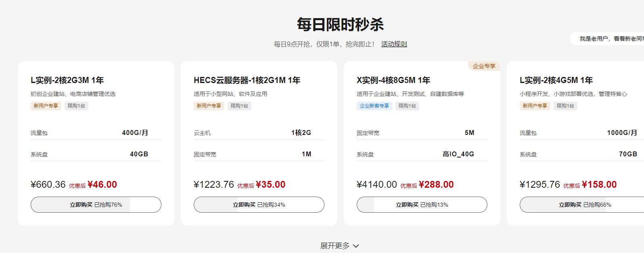This screenshot has width=644, height=253.
Task: Click the 流量包 400G/月 spec row
Action: click(x=96, y=133)
